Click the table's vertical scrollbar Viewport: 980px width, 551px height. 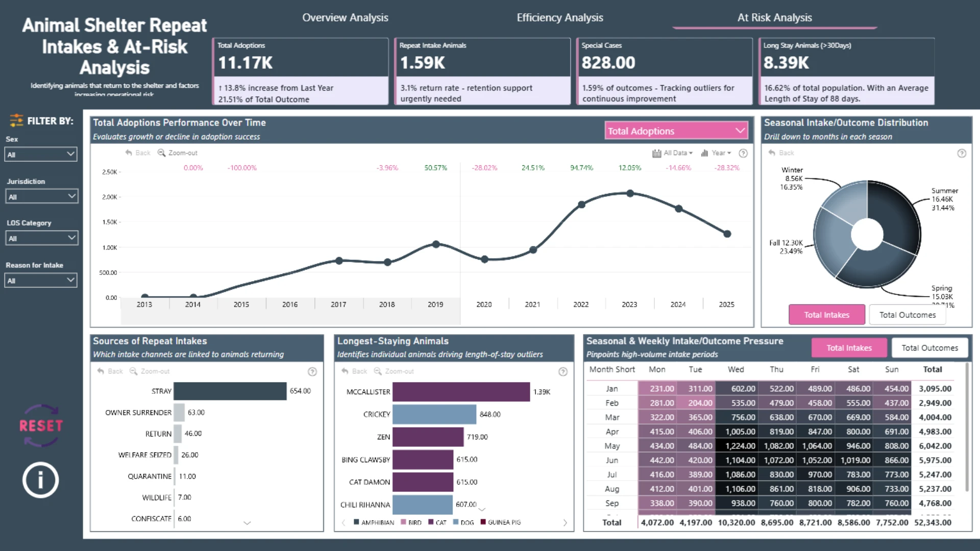[966, 428]
